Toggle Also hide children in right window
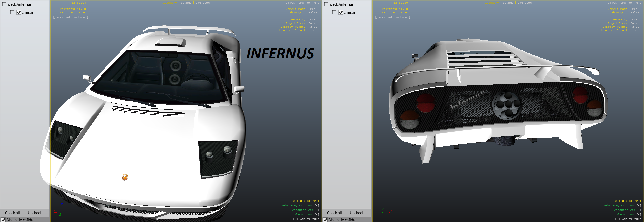 325,220
